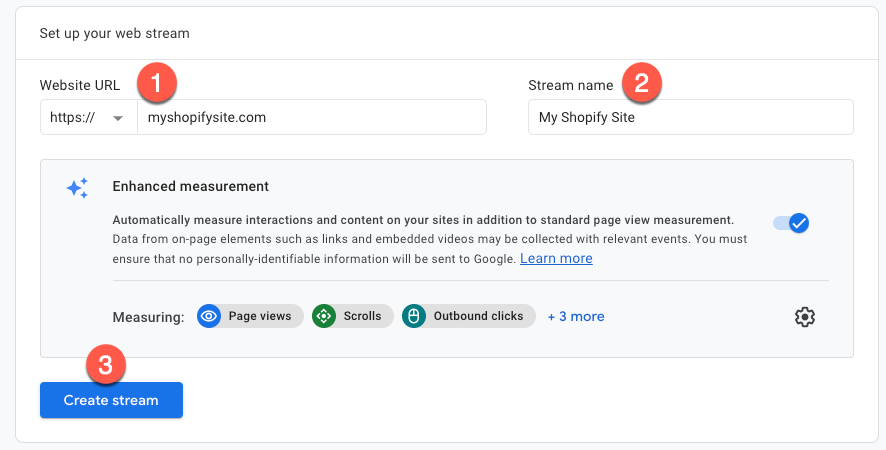Screen dimensions: 886x450
Task: Click the protocol dropdown arrow
Action: pyautogui.click(x=118, y=118)
